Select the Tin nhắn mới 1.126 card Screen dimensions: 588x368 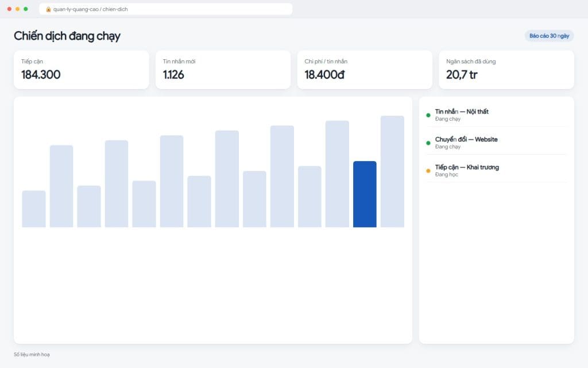tap(223, 70)
